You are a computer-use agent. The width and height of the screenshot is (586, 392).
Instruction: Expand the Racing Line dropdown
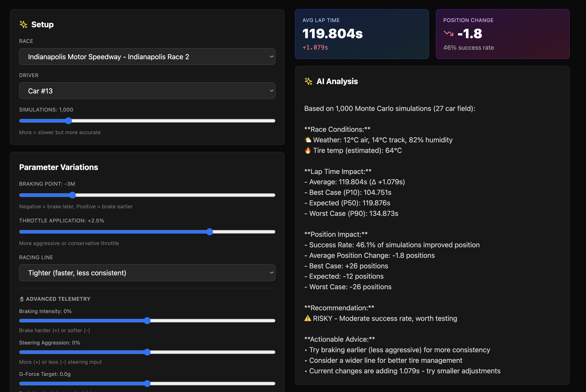pyautogui.click(x=147, y=273)
